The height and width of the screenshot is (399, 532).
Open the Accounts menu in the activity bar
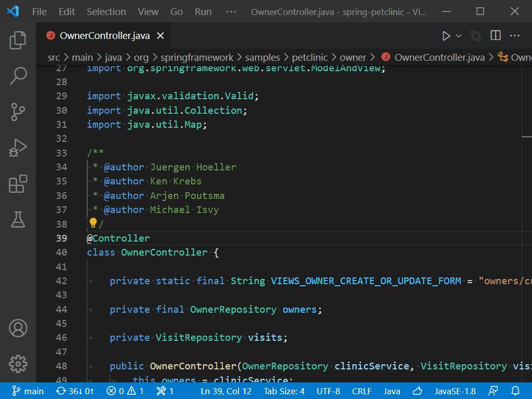point(18,328)
